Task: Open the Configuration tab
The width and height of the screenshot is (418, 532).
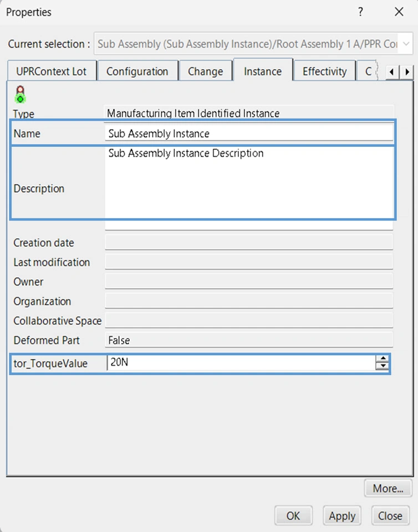Action: coord(137,71)
